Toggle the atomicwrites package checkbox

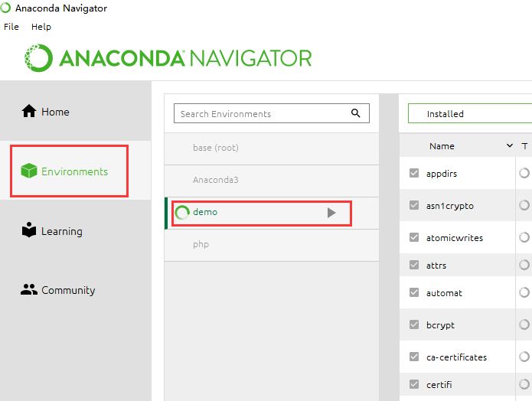414,237
